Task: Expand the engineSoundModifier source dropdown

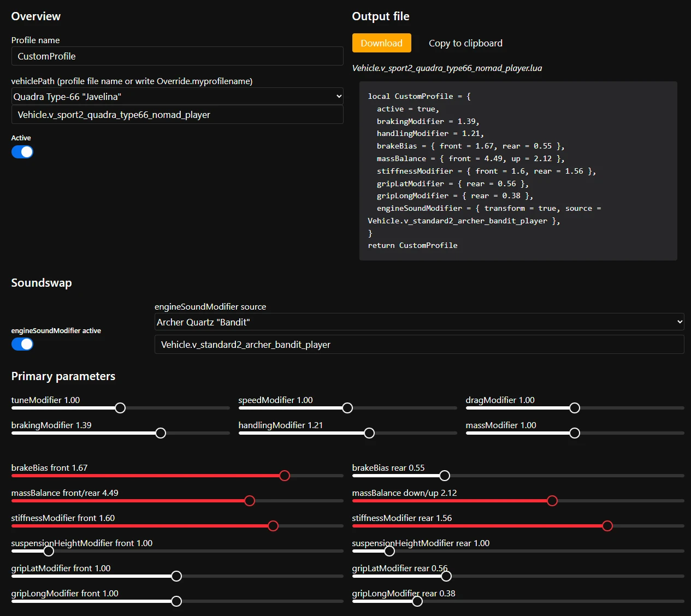Action: point(420,322)
